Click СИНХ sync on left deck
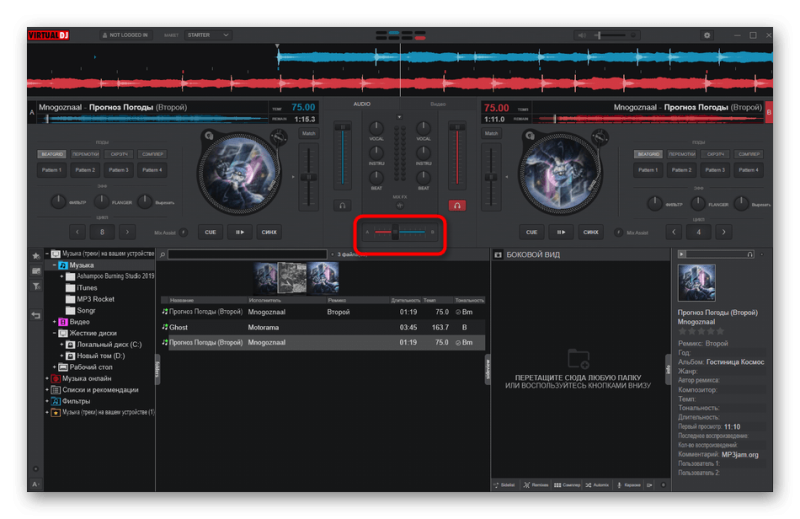This screenshot has width=800, height=519. coord(269,232)
